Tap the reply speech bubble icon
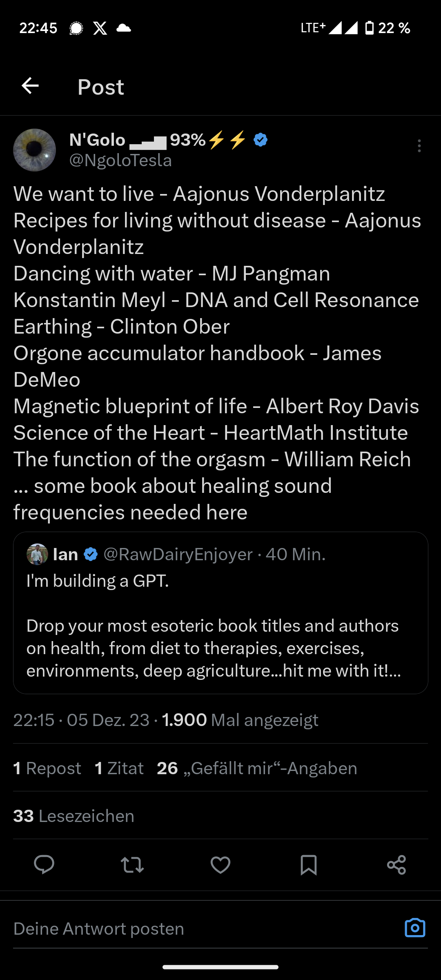This screenshot has width=441, height=980. coord(44,864)
